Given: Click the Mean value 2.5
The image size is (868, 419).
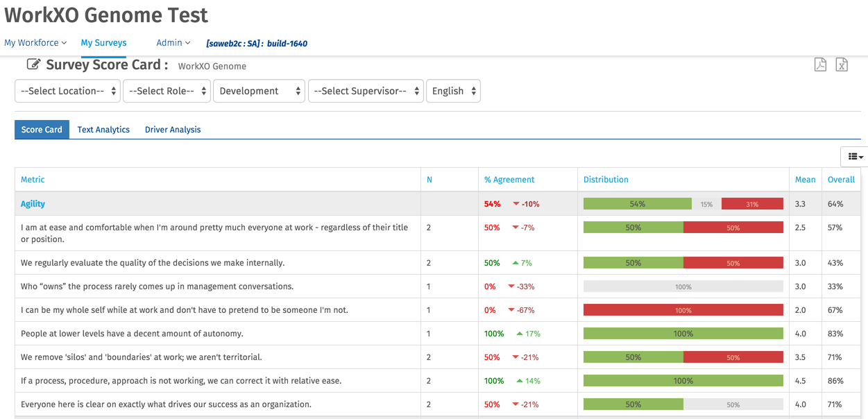Looking at the screenshot, I should coord(800,228).
